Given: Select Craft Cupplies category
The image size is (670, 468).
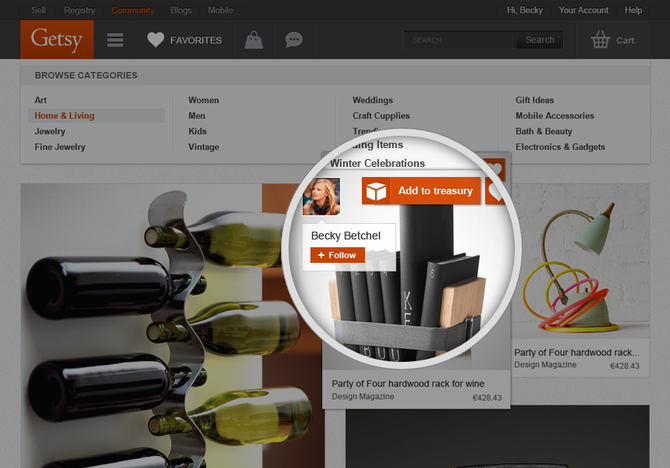Looking at the screenshot, I should 381,115.
